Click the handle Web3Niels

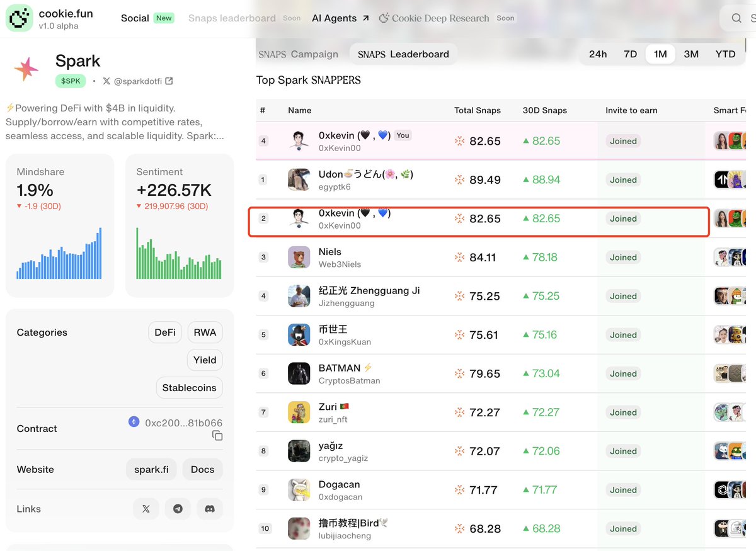(x=340, y=264)
